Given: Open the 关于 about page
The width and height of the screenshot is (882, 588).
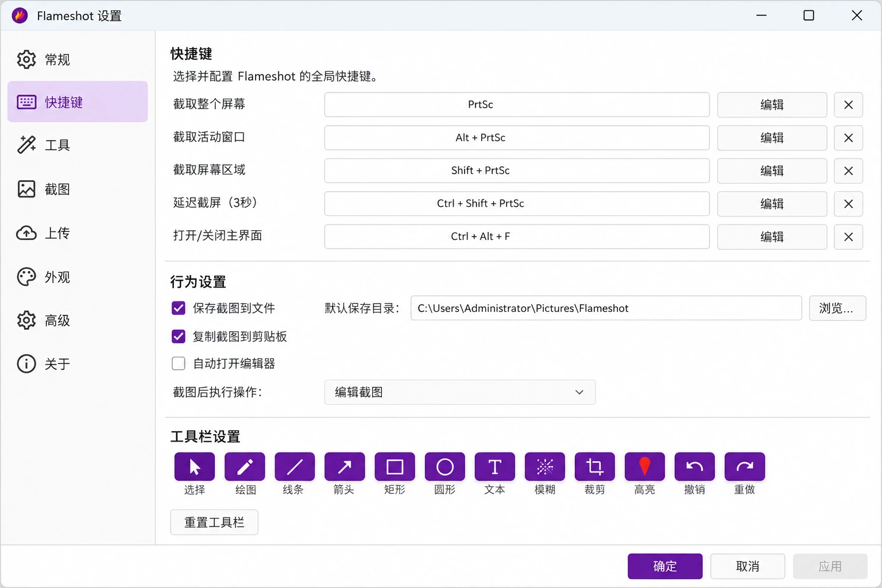Looking at the screenshot, I should click(x=78, y=363).
